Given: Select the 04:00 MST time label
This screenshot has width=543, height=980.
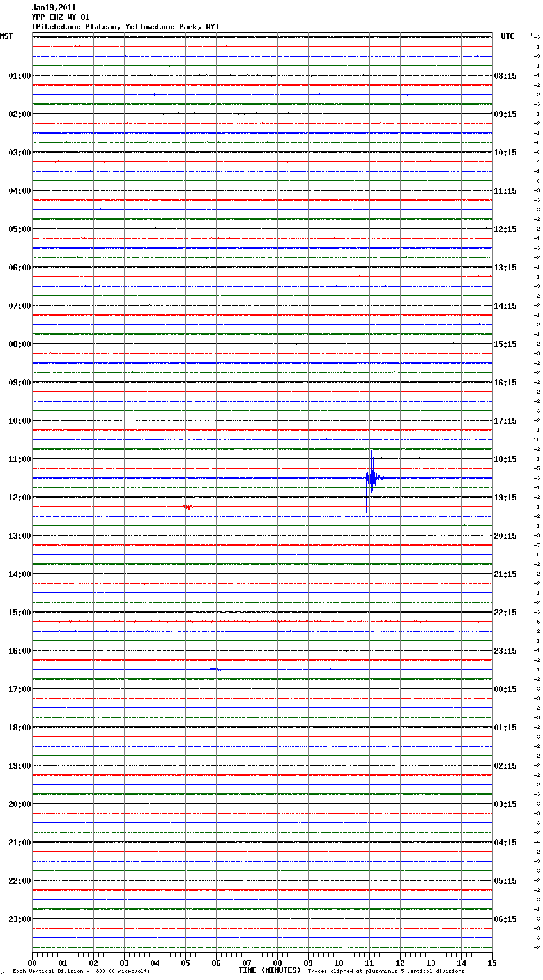Looking at the screenshot, I should tap(19, 191).
